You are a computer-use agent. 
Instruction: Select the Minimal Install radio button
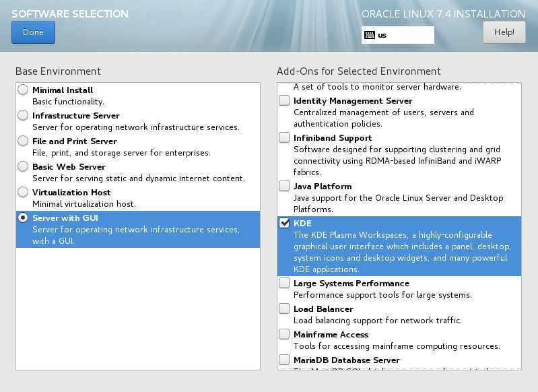[x=23, y=90]
